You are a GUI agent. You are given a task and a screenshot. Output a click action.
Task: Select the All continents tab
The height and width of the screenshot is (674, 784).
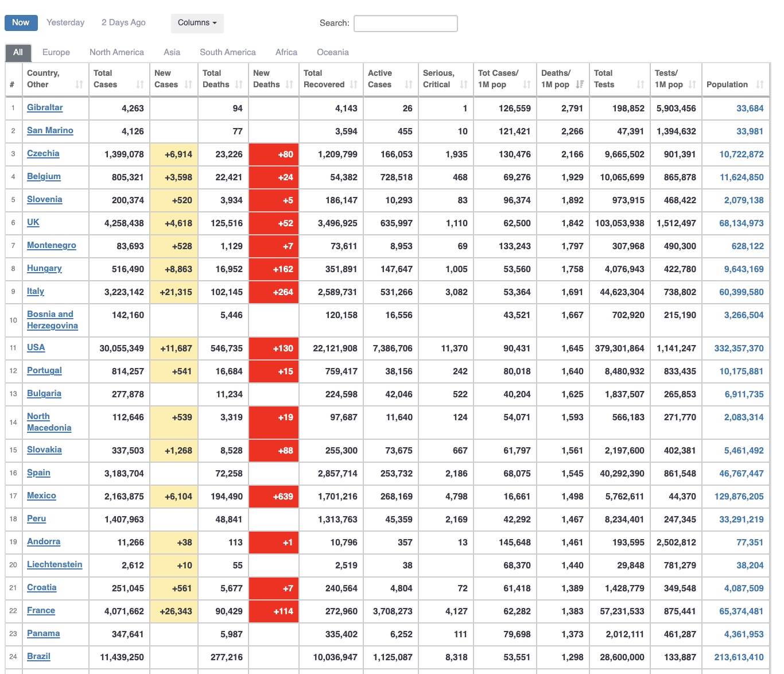point(18,52)
